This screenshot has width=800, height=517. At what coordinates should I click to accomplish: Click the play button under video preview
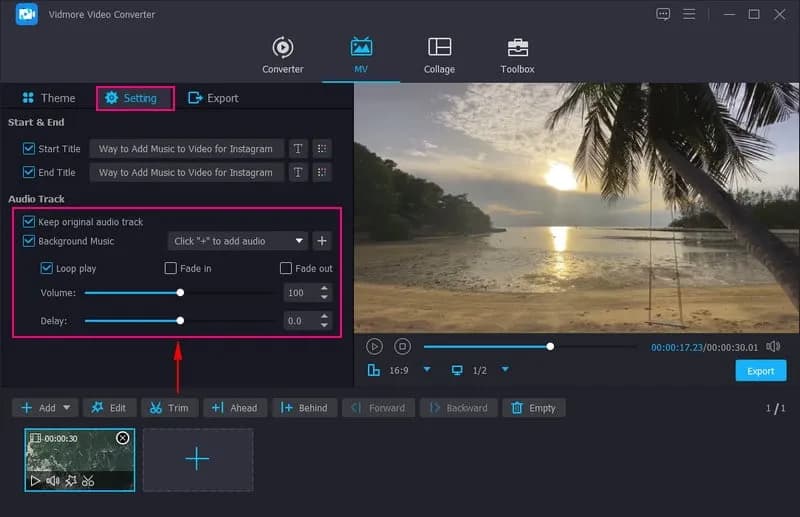pyautogui.click(x=374, y=346)
